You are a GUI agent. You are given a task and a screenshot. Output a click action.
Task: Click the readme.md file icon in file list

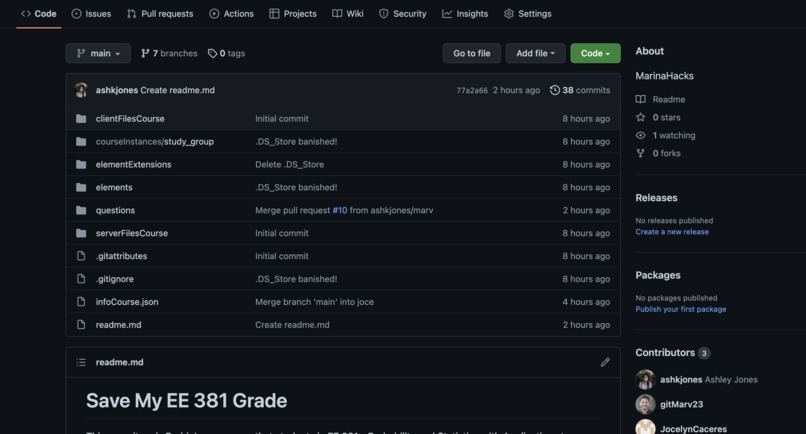tap(81, 324)
